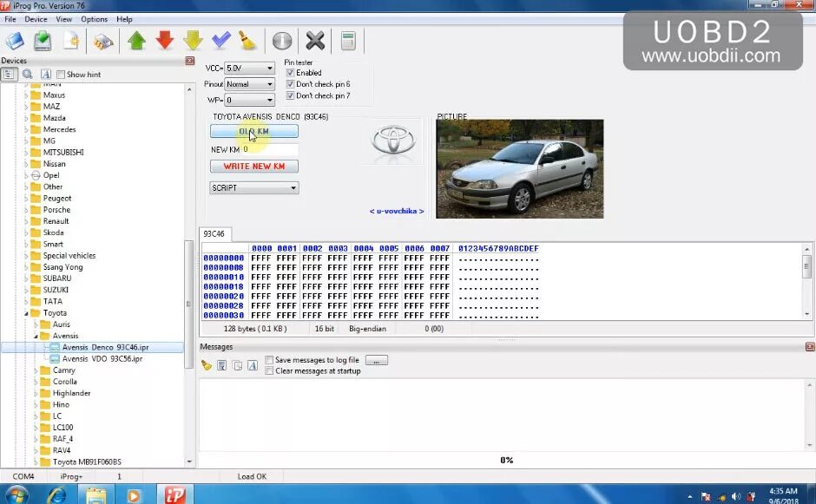Click the open file icon in toolbar
This screenshot has height=504, width=816.
click(x=15, y=41)
